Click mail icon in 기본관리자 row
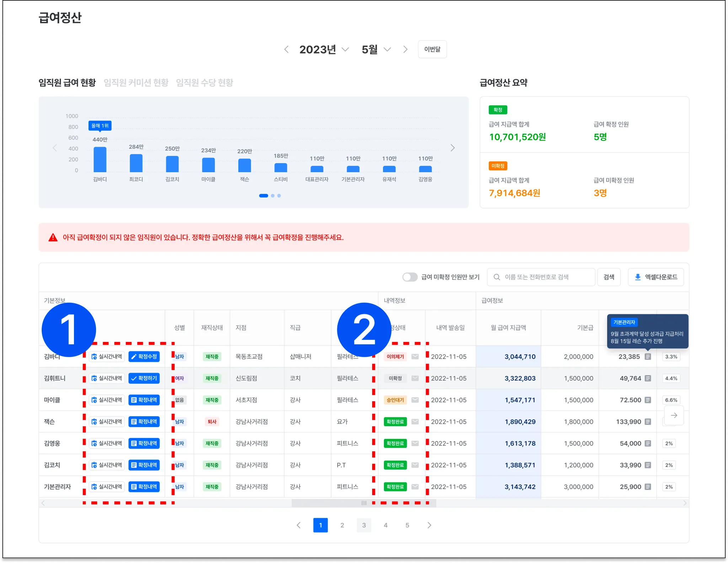Screen dimensions: 728x563 pyautogui.click(x=415, y=487)
